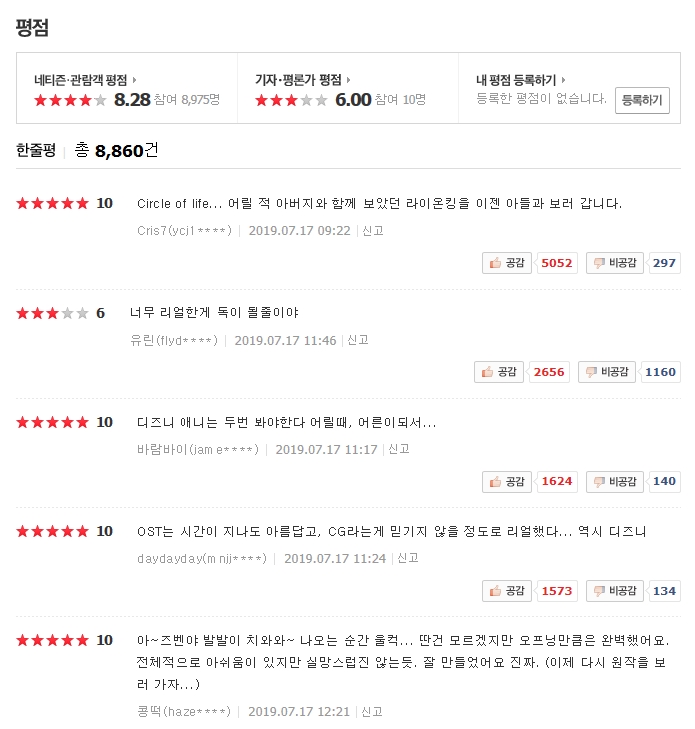The width and height of the screenshot is (695, 729).
Task: Click thumbs-up 공감 on Cris7's review
Action: pos(507,263)
